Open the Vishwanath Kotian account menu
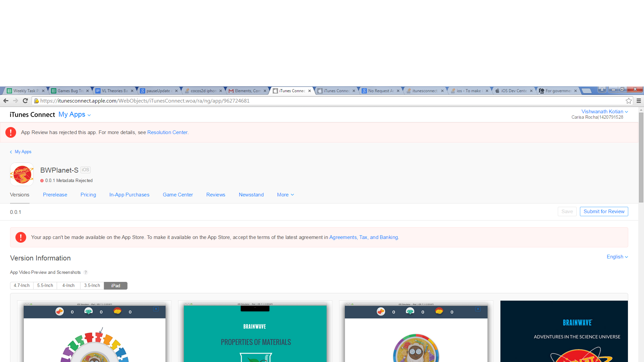The height and width of the screenshot is (362, 644). [604, 112]
